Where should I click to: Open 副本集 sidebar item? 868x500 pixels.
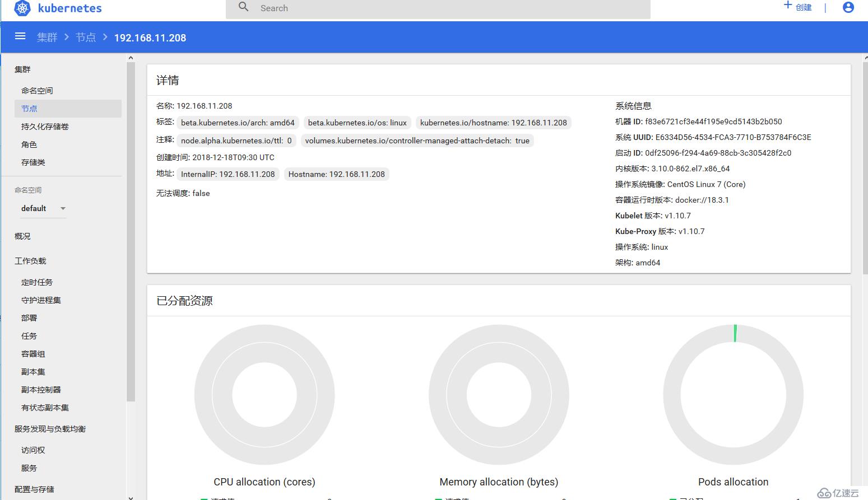click(x=33, y=372)
